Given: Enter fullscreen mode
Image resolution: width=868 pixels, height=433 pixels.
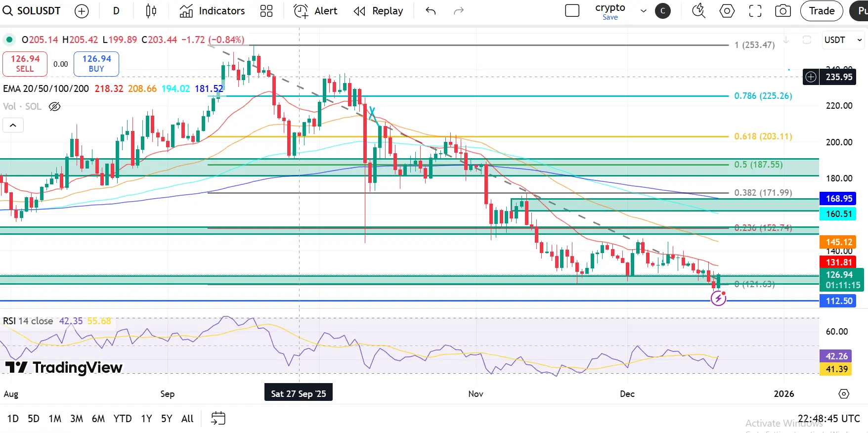Looking at the screenshot, I should [755, 11].
